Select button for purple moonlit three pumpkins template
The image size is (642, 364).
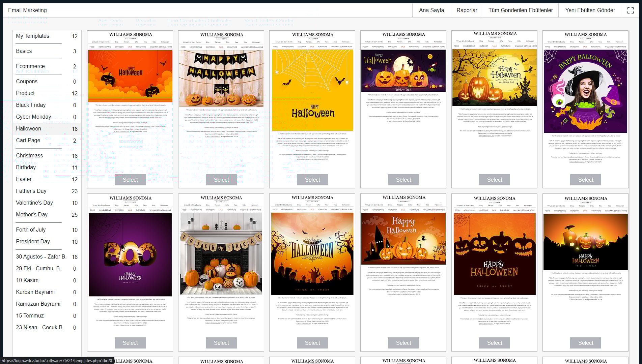(x=403, y=180)
